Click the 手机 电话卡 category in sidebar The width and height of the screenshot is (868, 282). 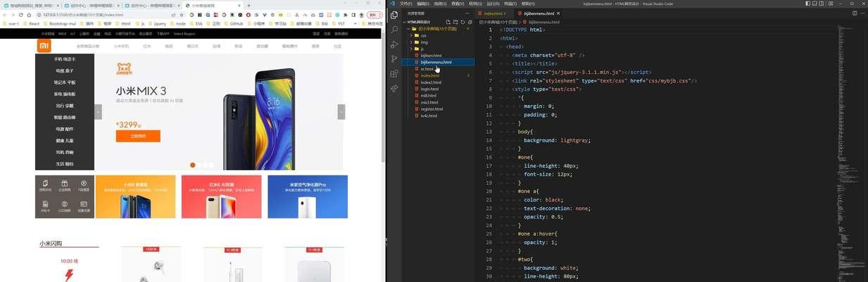(65, 59)
